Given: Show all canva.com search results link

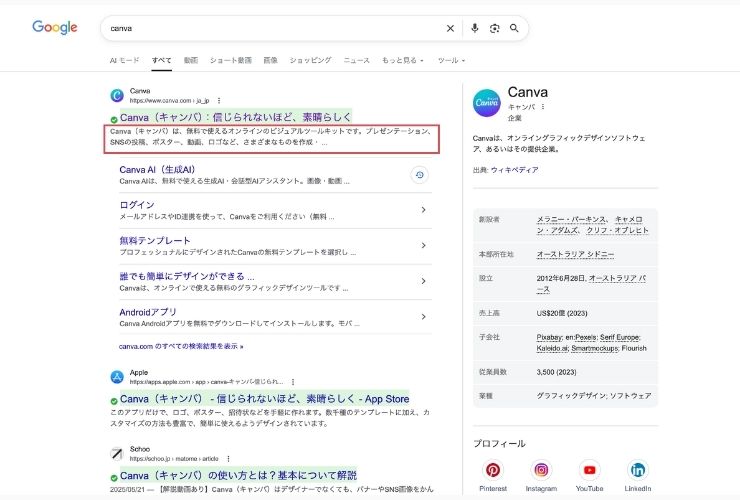Looking at the screenshot, I should coord(181,346).
